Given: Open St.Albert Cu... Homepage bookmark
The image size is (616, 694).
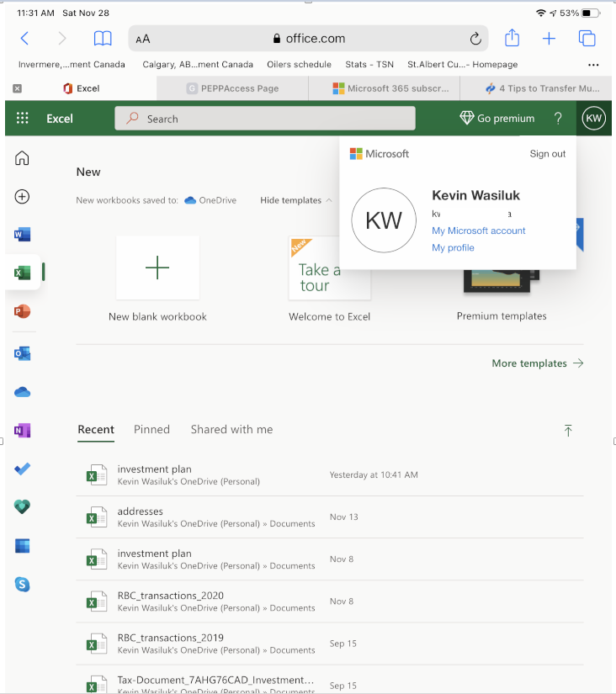Looking at the screenshot, I should coord(462,65).
